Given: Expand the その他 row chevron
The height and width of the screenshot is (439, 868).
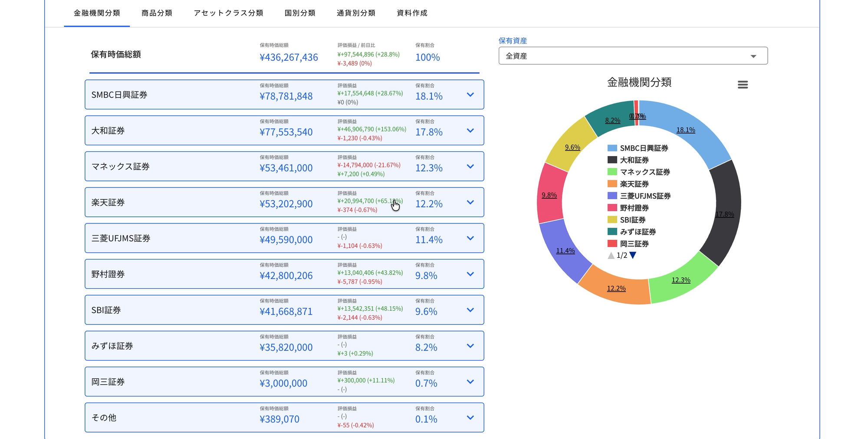Looking at the screenshot, I should pos(470,418).
